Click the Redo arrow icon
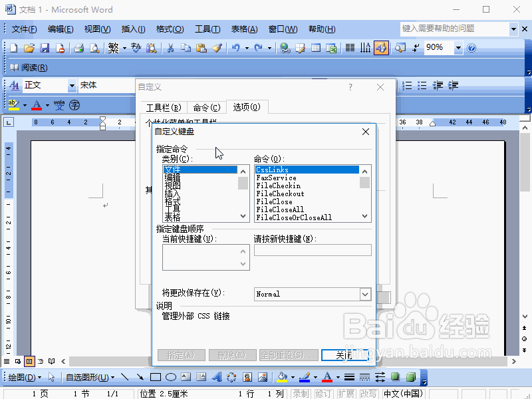Viewport: 532px width, 399px height. click(x=258, y=48)
